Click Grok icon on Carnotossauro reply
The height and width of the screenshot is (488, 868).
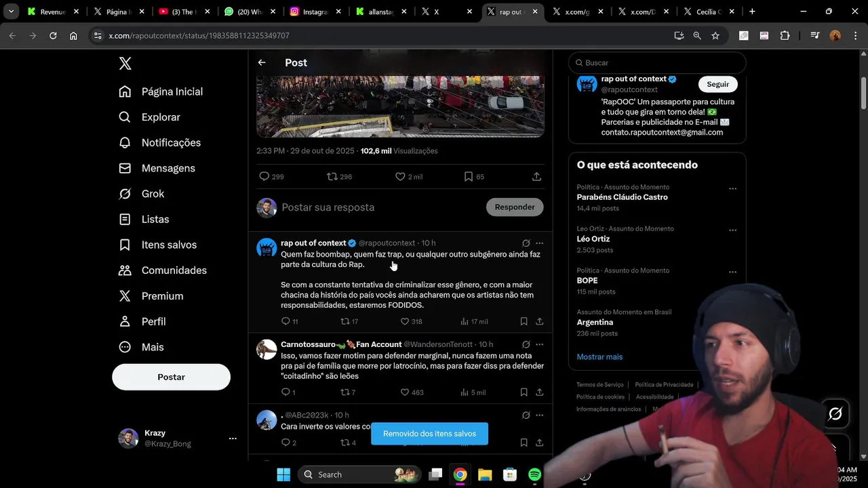point(526,344)
